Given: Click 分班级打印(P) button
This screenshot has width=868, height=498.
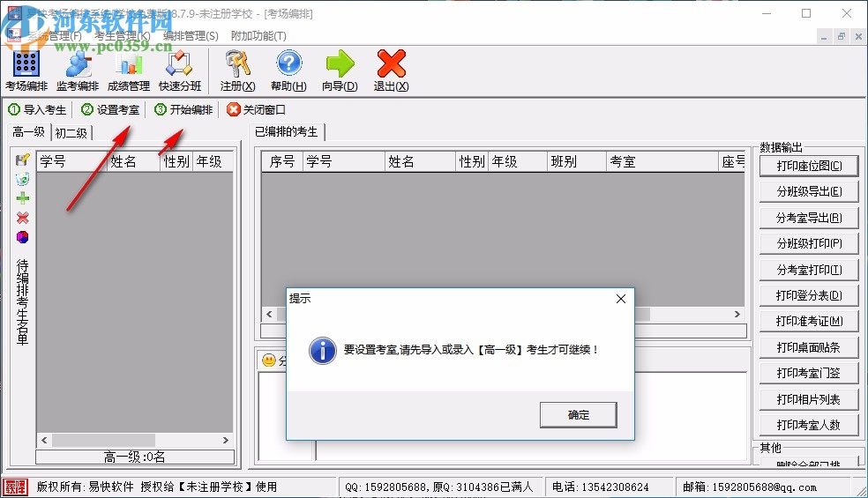Looking at the screenshot, I should [809, 243].
